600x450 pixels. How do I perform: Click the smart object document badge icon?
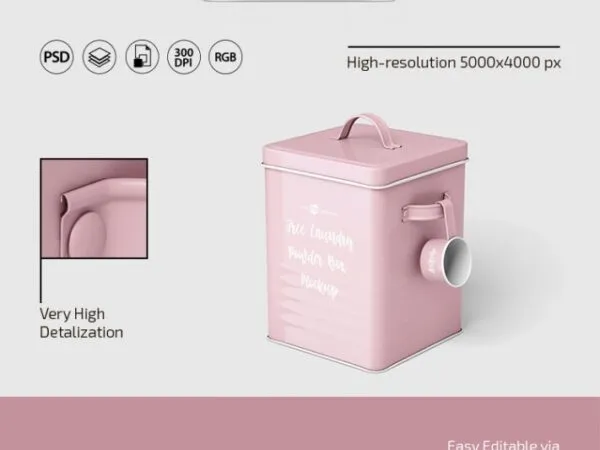tap(142, 57)
